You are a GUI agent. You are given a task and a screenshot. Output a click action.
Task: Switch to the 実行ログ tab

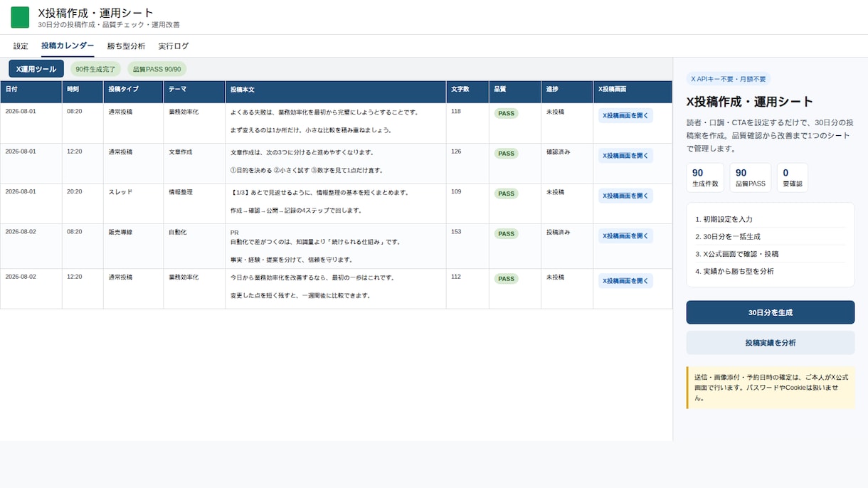point(174,46)
